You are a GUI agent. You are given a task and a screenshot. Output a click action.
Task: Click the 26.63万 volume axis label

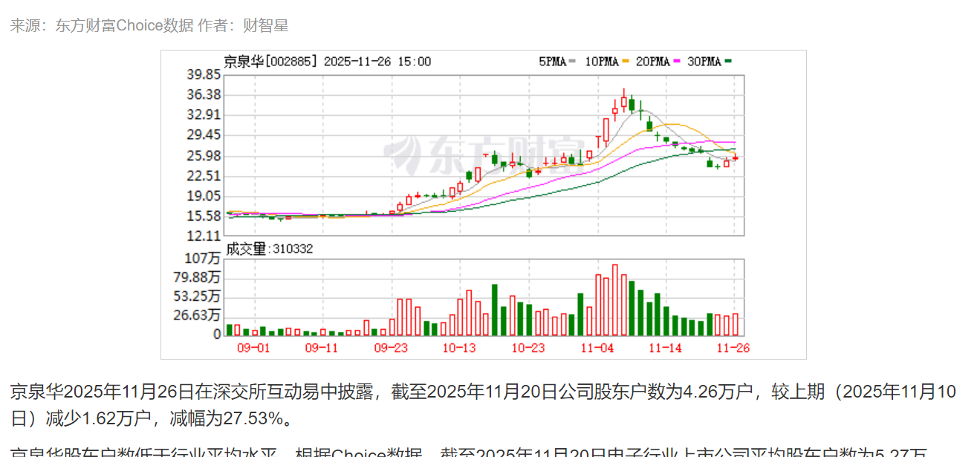198,316
